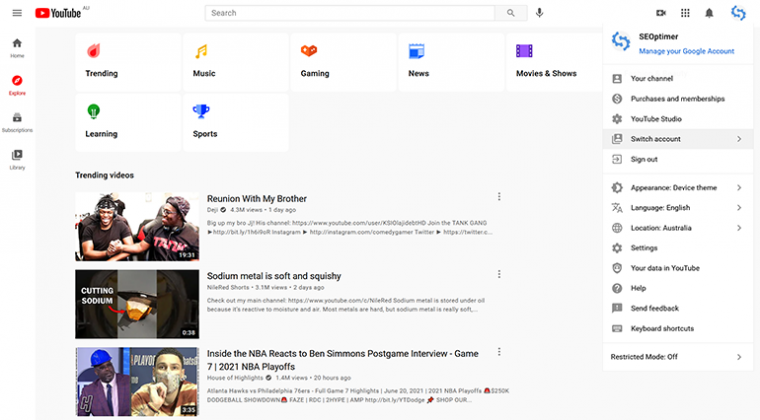Open Reunion With My Brother thumbnail
Image resolution: width=760 pixels, height=420 pixels.
point(137,227)
